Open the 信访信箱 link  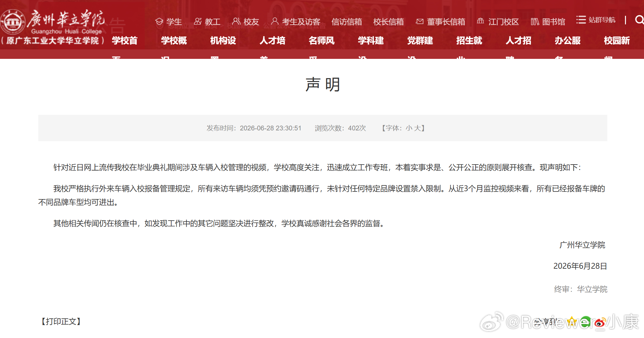click(347, 22)
